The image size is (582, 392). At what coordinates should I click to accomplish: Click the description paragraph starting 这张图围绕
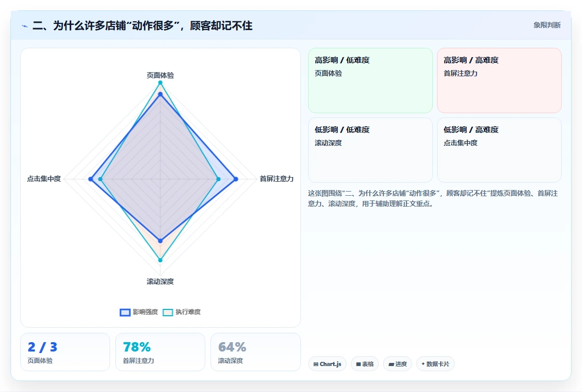433,198
